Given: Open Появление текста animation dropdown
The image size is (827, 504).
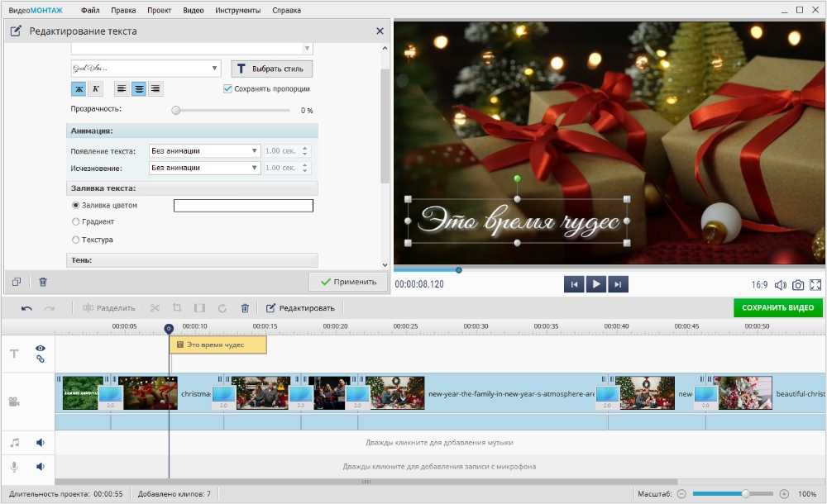Looking at the screenshot, I should tap(204, 151).
